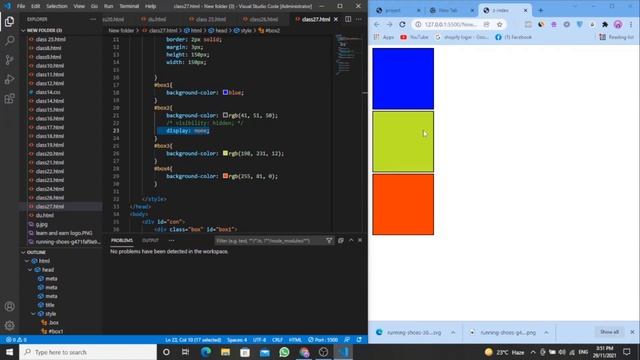Image resolution: width=640 pixels, height=360 pixels.
Task: Open Apps bookmark shortcut
Action: tap(384, 37)
